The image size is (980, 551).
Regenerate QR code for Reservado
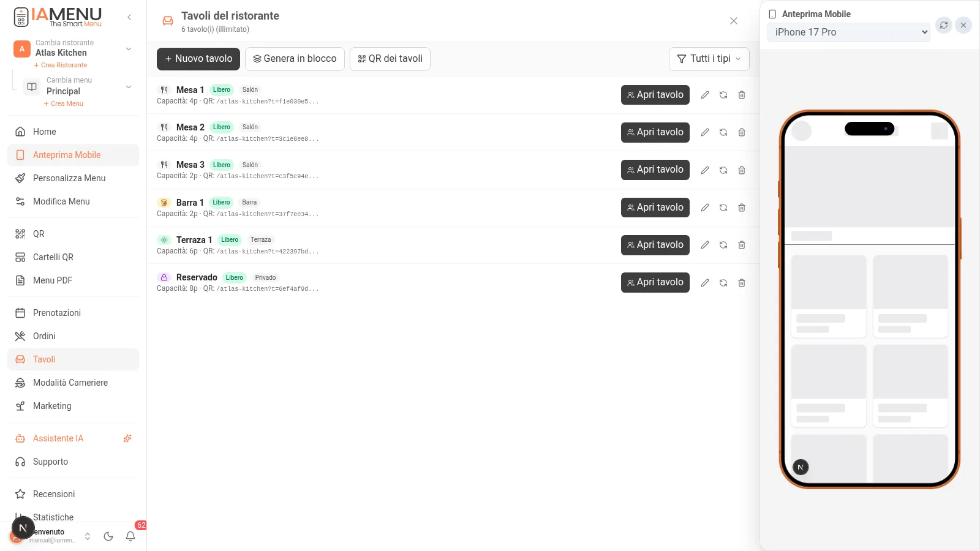pos(723,283)
